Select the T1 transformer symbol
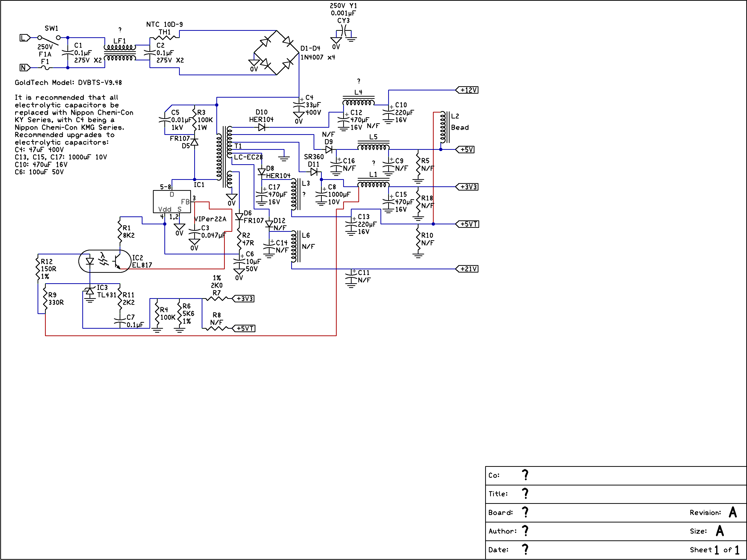This screenshot has height=560, width=747. pyautogui.click(x=225, y=157)
